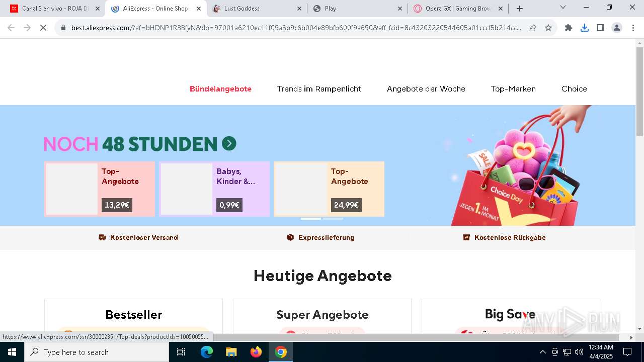The height and width of the screenshot is (362, 644).
Task: Open Chrome taskbar icon
Action: click(281, 352)
